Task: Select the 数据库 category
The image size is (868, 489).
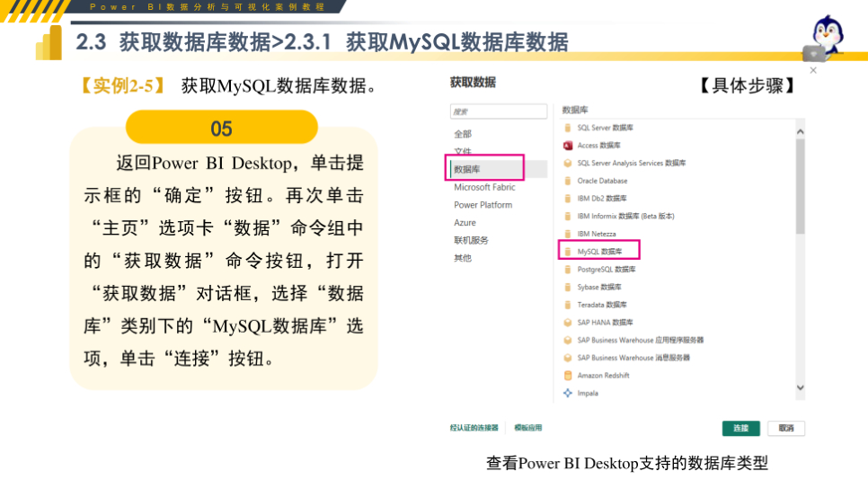Action: 466,170
